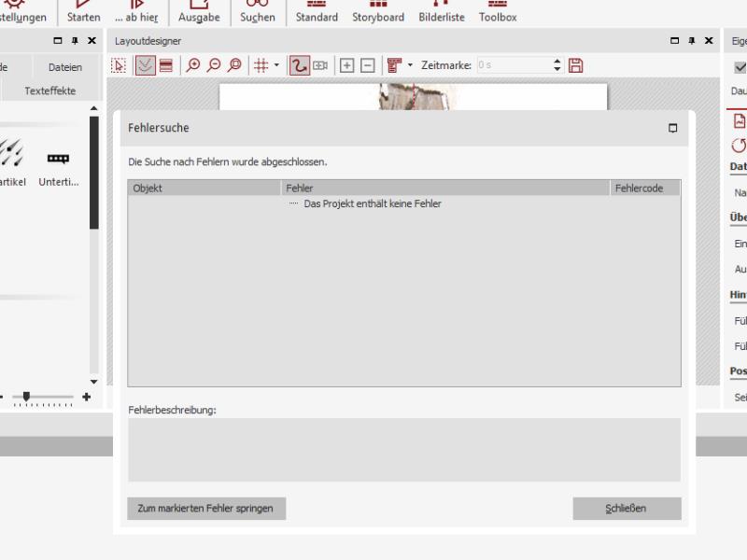Open the alignment options dropdown arrow

pyautogui.click(x=410, y=65)
